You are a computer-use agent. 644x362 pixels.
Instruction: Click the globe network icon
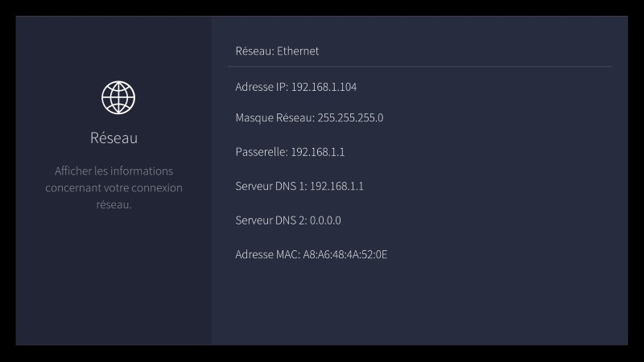pyautogui.click(x=118, y=97)
